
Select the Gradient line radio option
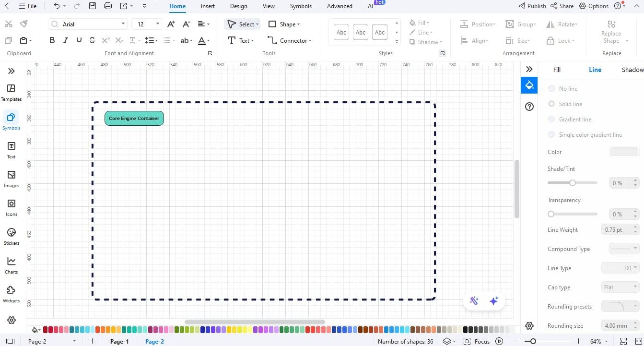pyautogui.click(x=551, y=119)
